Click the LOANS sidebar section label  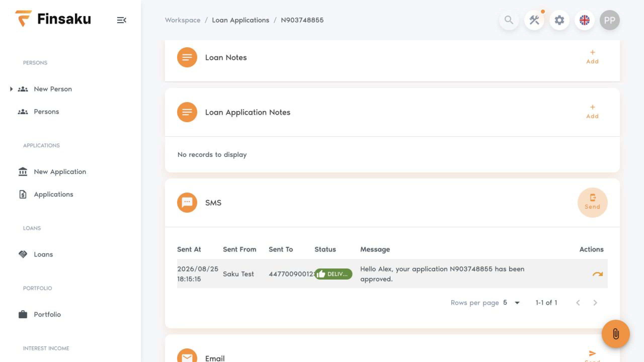(32, 228)
